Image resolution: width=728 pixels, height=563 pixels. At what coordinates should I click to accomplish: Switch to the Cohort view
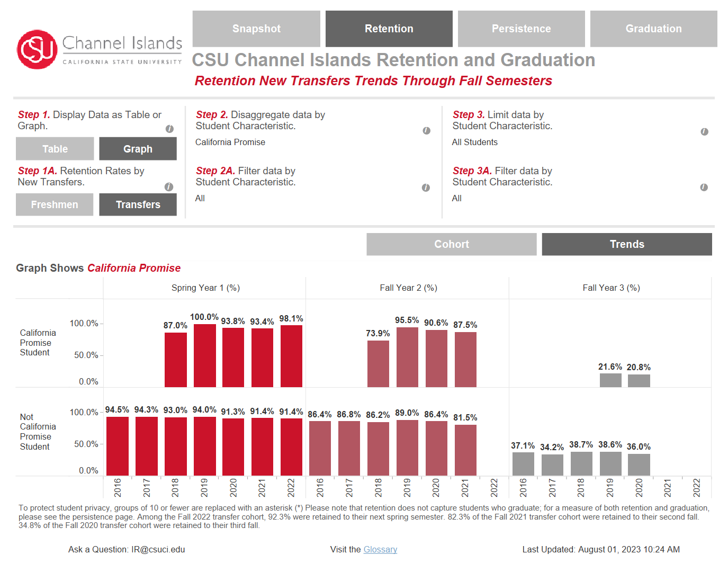tap(452, 244)
